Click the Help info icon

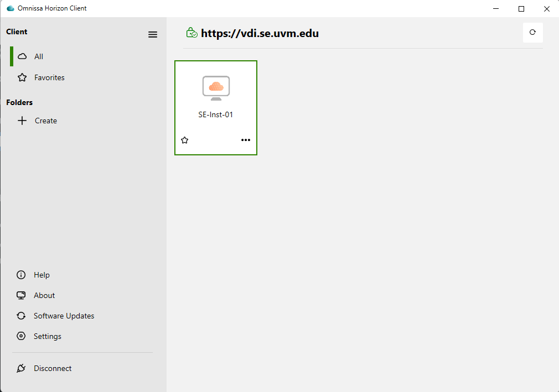pos(22,275)
